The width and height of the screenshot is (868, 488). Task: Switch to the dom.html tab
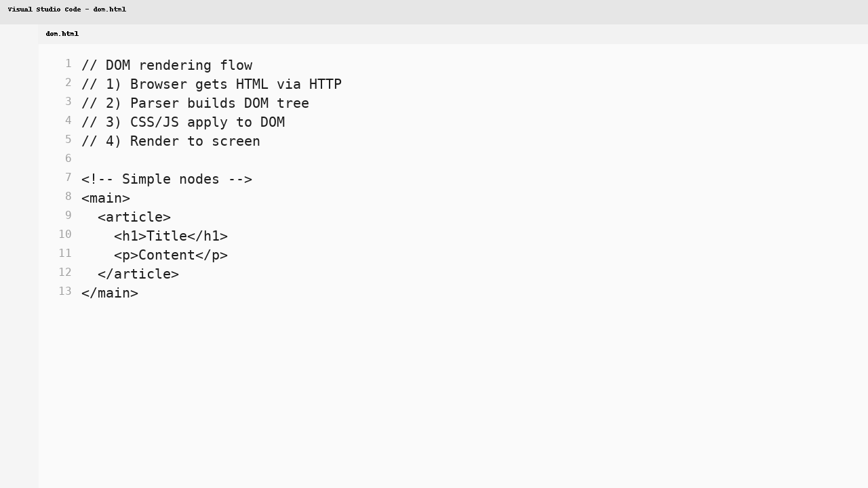tap(62, 33)
